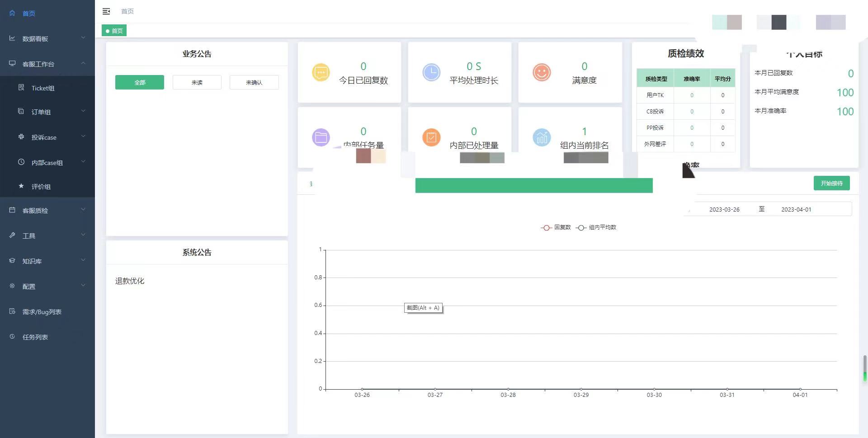This screenshot has width=868, height=438.
Task: Click the 本月已回复数 label
Action: click(x=774, y=73)
